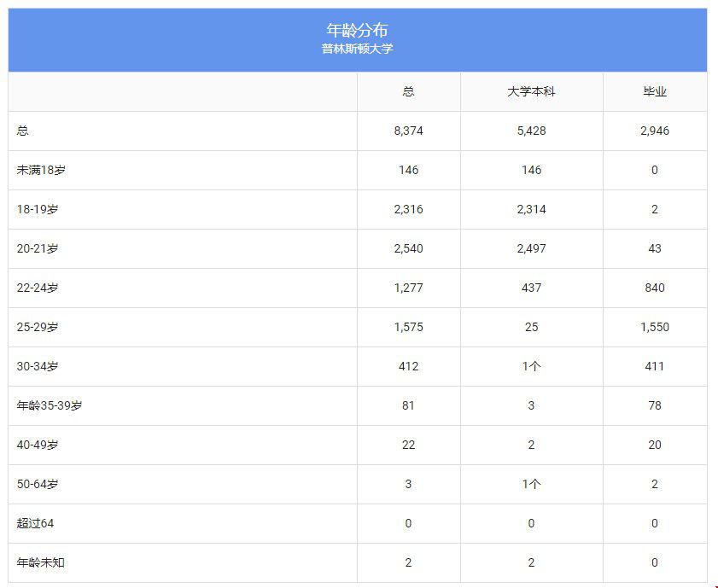
Task: Select undergraduate value 1个 in 50-64岁 row
Action: [x=531, y=484]
